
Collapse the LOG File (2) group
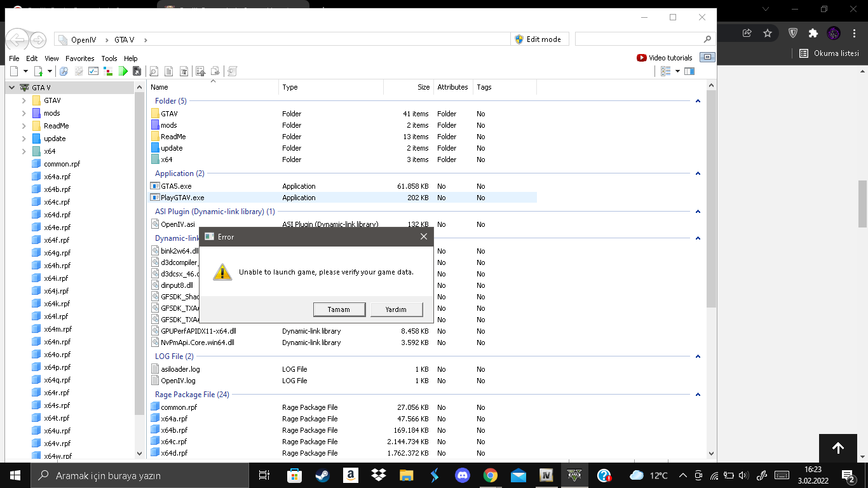698,356
